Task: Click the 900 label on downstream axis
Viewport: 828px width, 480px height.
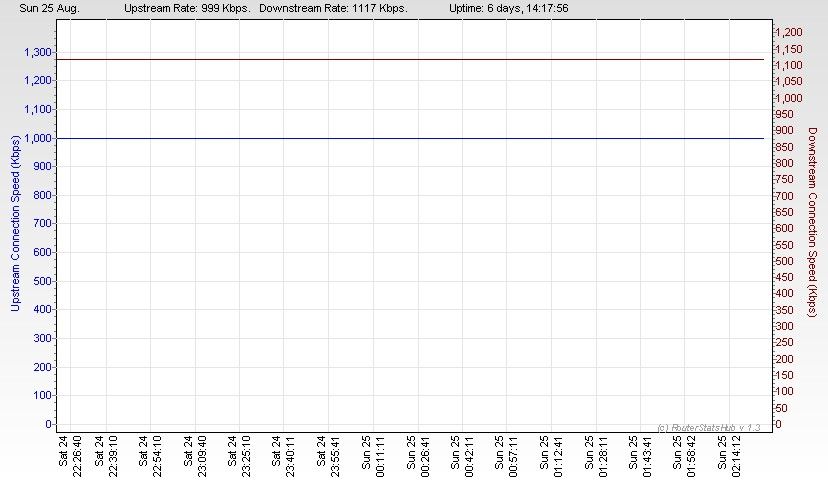Action: pos(785,130)
